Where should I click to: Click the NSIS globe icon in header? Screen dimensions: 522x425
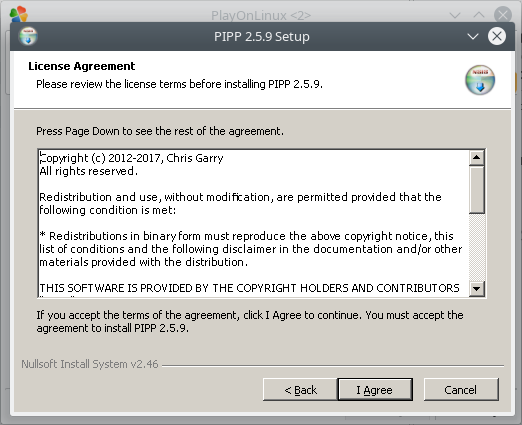480,80
